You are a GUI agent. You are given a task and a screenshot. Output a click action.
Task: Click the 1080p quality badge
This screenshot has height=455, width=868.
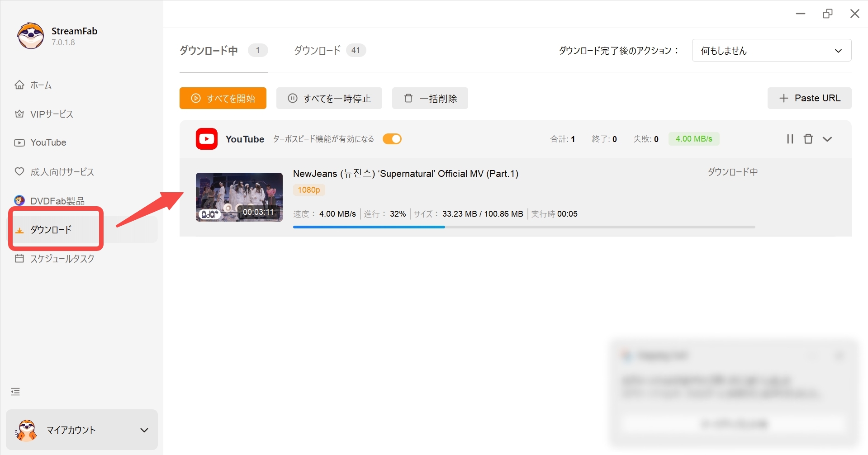point(309,190)
